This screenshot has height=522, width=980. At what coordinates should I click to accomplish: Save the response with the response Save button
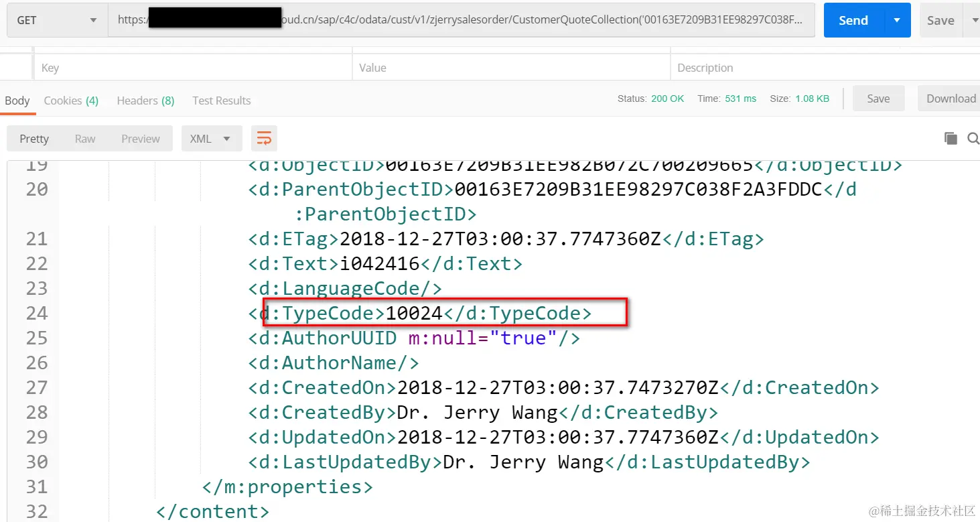point(878,99)
